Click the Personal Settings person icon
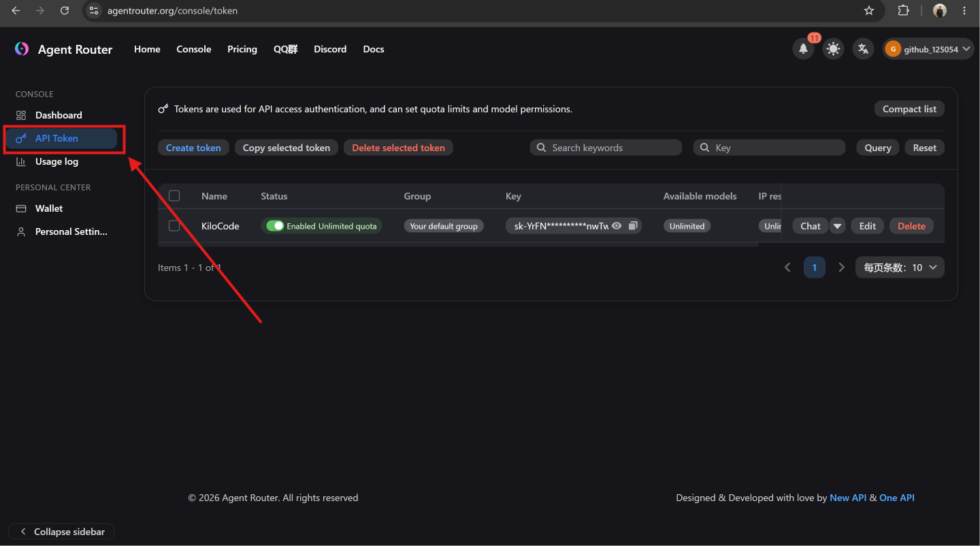 21,231
